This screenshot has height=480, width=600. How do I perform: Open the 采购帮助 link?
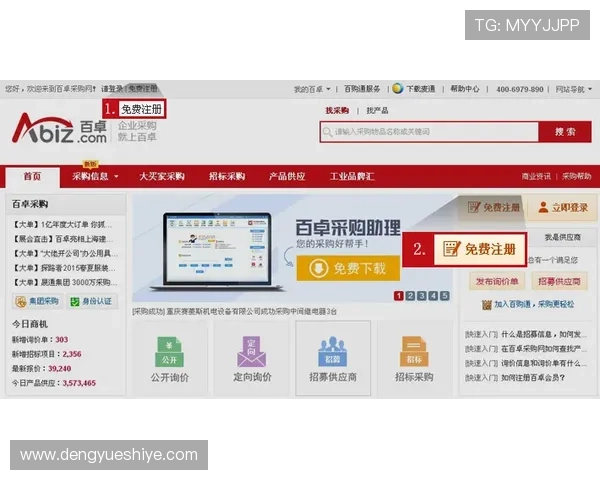coord(577,176)
